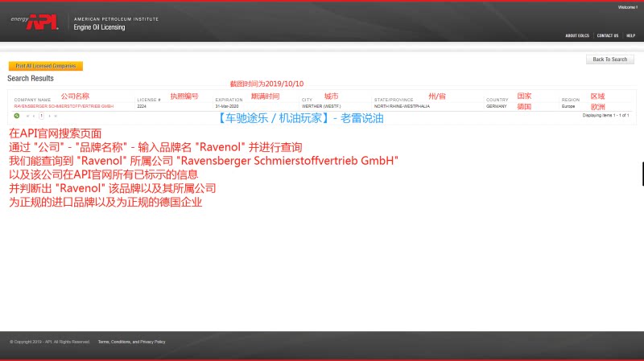
Task: Refresh the search results grid
Action: point(17,116)
